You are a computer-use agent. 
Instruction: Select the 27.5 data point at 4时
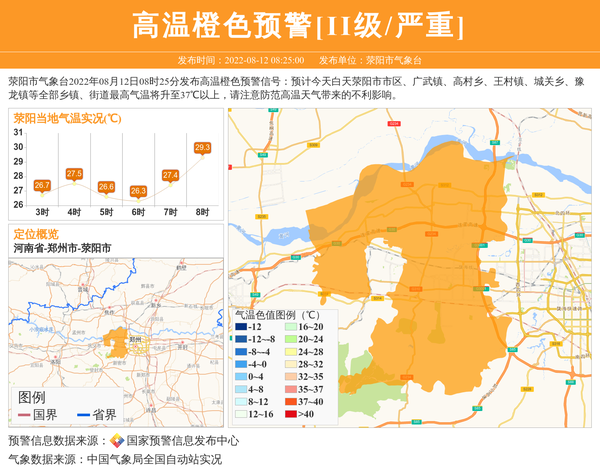click(74, 174)
